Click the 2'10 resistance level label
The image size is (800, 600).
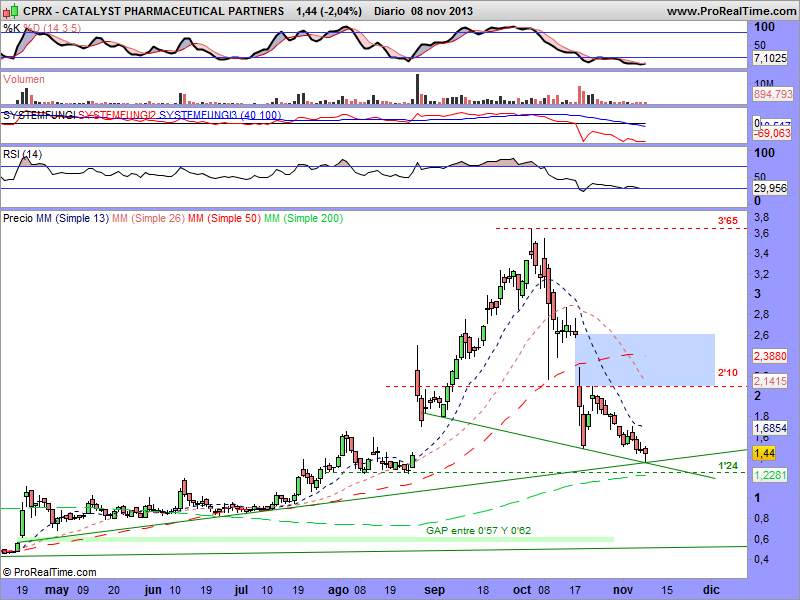click(728, 373)
